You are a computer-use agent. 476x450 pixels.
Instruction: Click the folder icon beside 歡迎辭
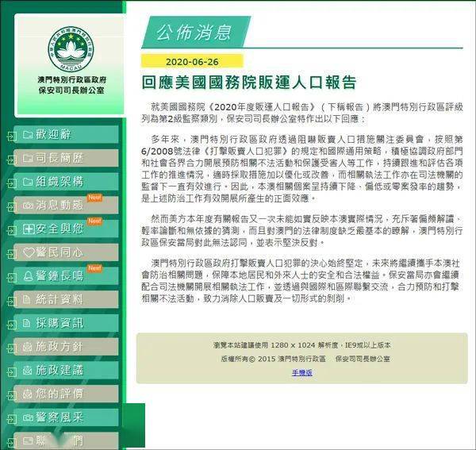29,134
